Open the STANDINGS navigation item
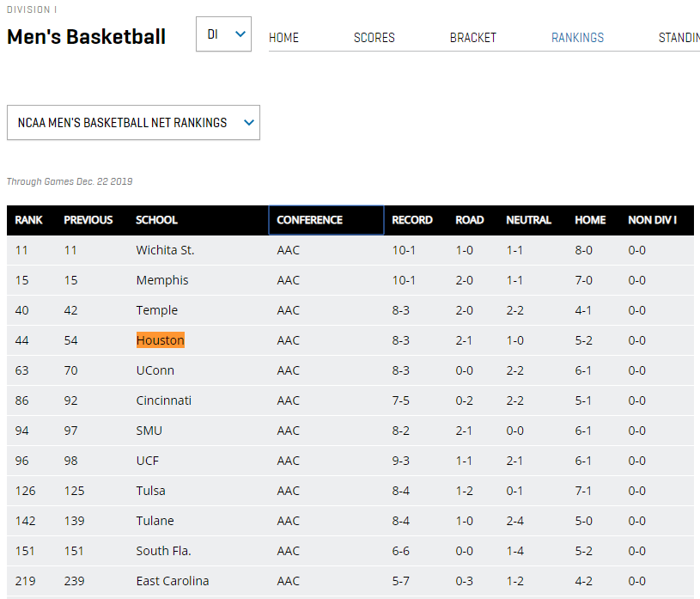The height and width of the screenshot is (599, 700). coord(679,38)
